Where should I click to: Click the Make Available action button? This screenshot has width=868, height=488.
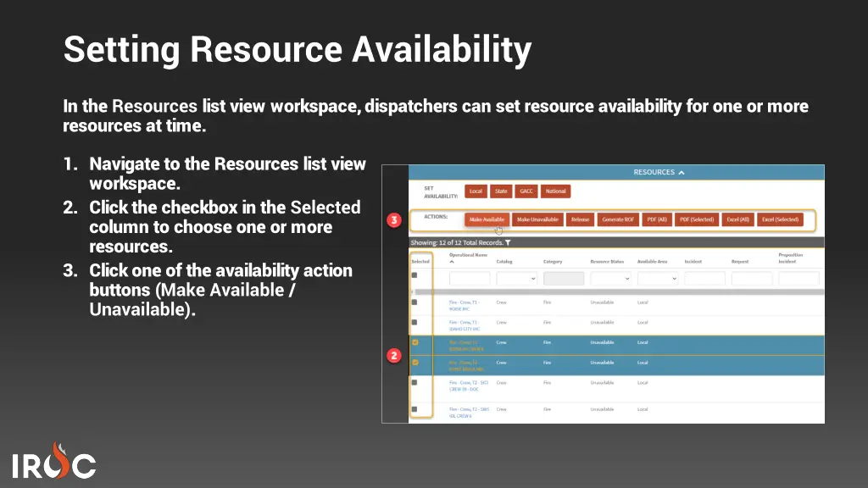487,219
